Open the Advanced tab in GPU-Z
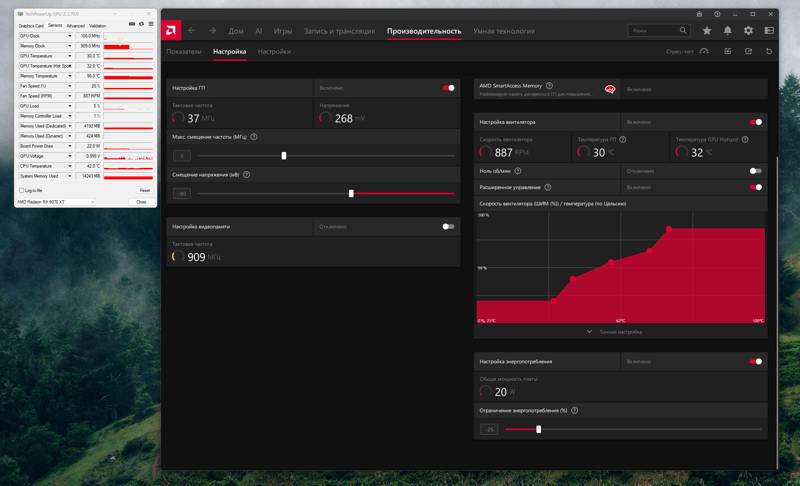800x486 pixels. pyautogui.click(x=76, y=25)
